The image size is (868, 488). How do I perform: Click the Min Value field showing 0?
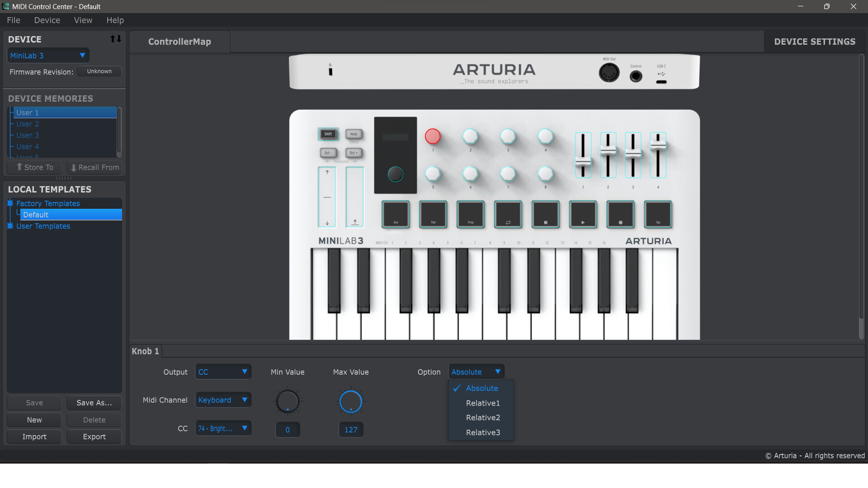[288, 430]
